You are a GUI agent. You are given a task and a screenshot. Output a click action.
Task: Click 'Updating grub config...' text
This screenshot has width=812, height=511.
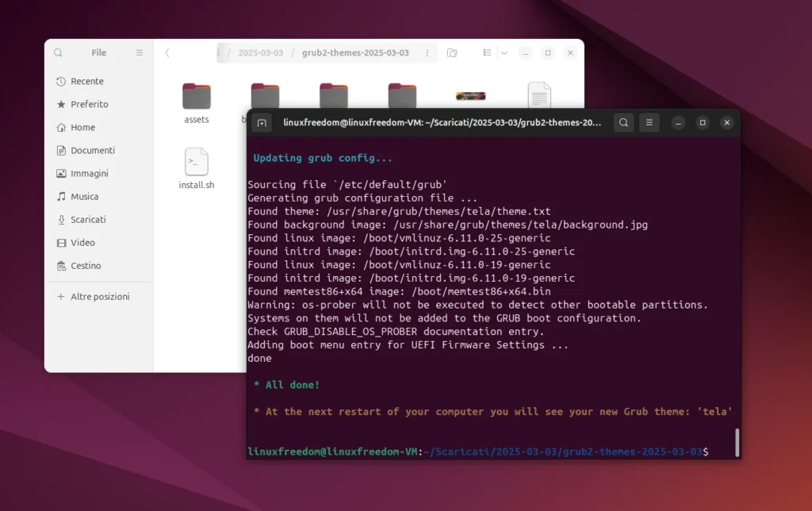tap(323, 158)
